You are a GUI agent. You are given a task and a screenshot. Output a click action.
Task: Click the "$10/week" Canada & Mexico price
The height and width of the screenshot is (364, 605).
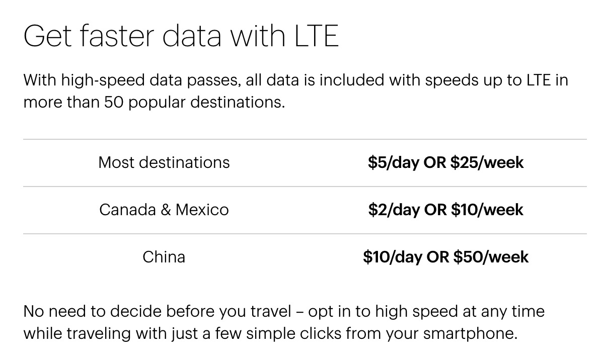pyautogui.click(x=487, y=210)
